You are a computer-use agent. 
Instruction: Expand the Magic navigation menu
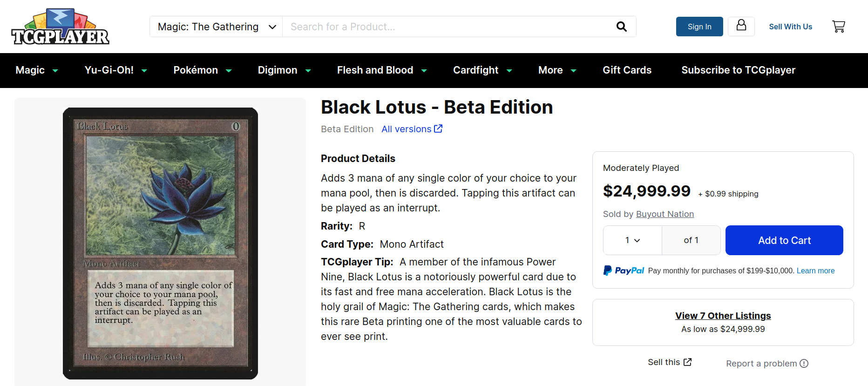(37, 70)
